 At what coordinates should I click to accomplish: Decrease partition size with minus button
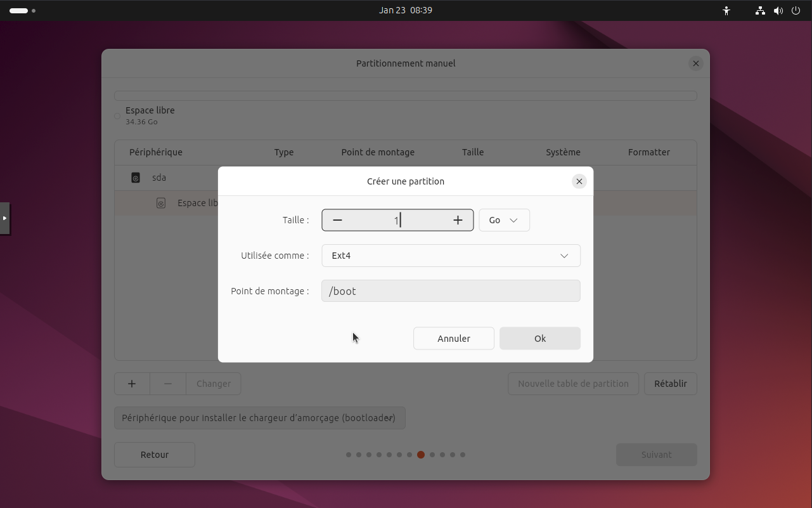[x=338, y=220]
